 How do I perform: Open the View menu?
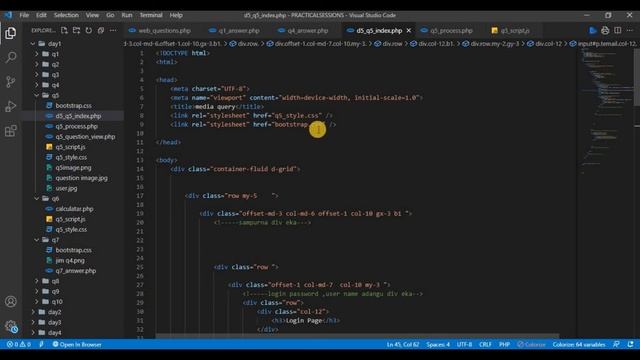(x=92, y=15)
